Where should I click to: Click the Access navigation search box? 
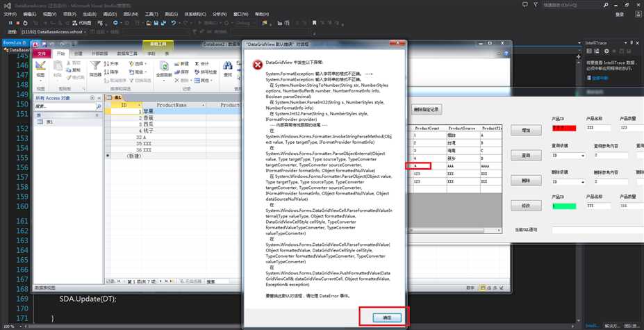(x=65, y=106)
